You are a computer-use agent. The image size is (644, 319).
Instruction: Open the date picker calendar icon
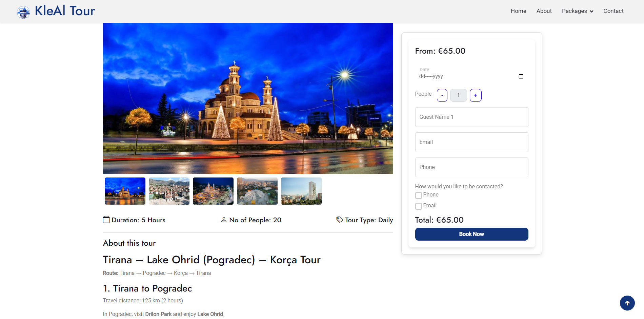tap(521, 76)
